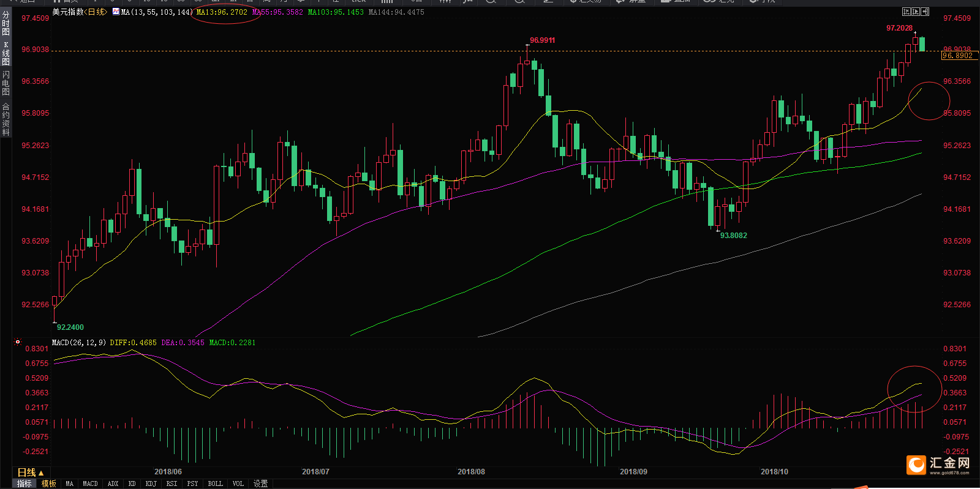The height and width of the screenshot is (489, 980).
Task: Open the 合约资料 contract info panel
Action: pyautogui.click(x=6, y=119)
